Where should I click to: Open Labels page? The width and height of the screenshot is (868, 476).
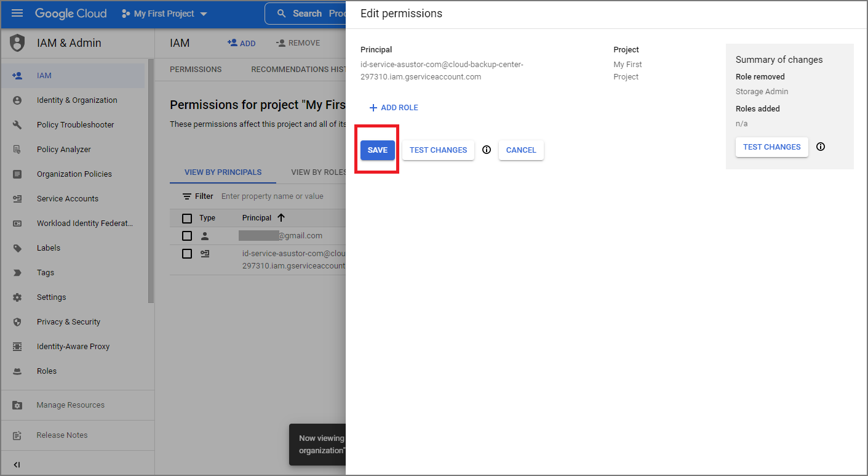click(49, 248)
